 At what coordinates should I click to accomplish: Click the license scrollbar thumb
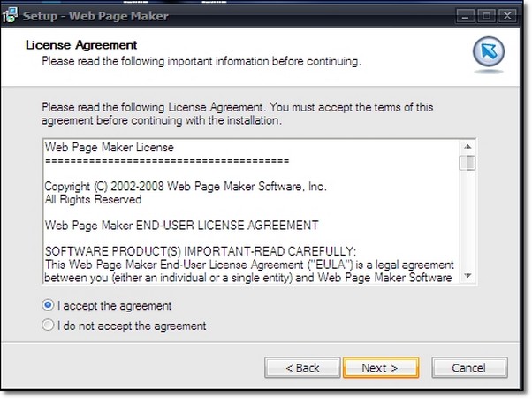click(x=467, y=163)
